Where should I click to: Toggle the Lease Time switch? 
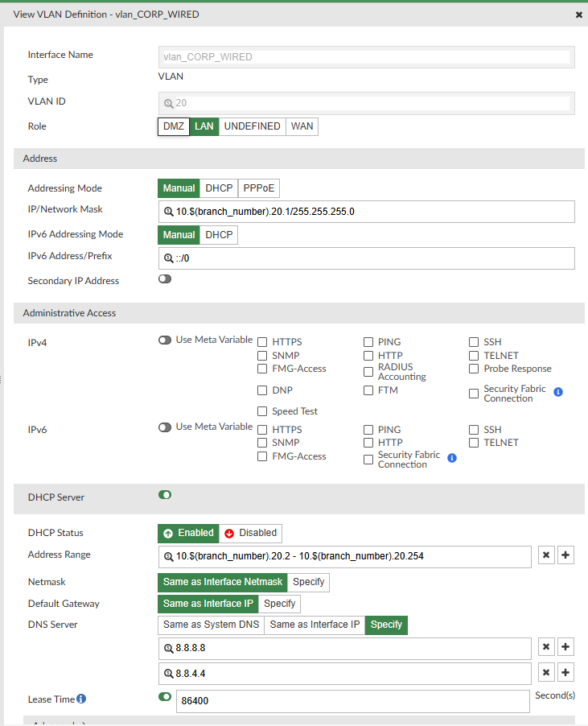pyautogui.click(x=165, y=697)
